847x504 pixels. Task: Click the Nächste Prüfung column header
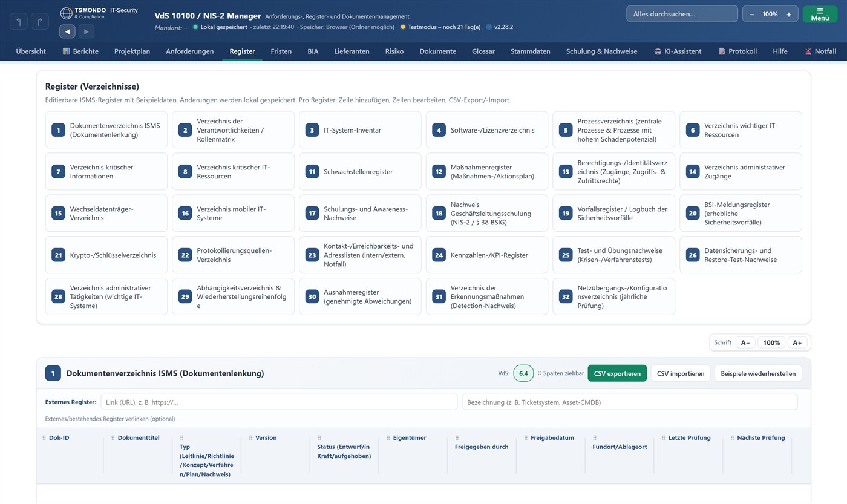[761, 437]
